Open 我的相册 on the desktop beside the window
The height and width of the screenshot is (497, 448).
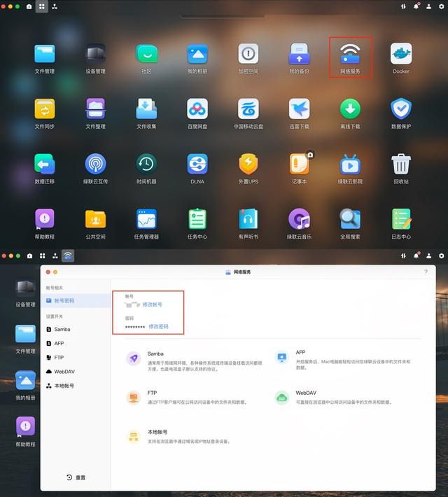pos(25,385)
